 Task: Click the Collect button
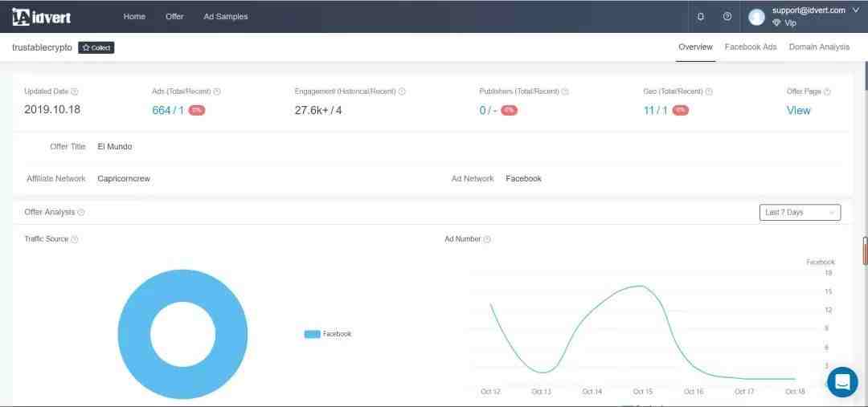96,48
